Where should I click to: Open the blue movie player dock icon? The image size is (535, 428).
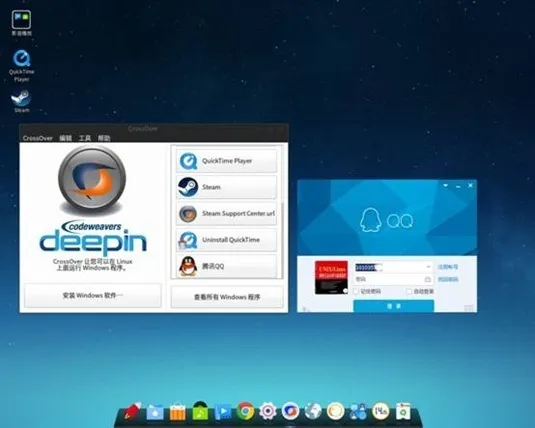coord(223,412)
